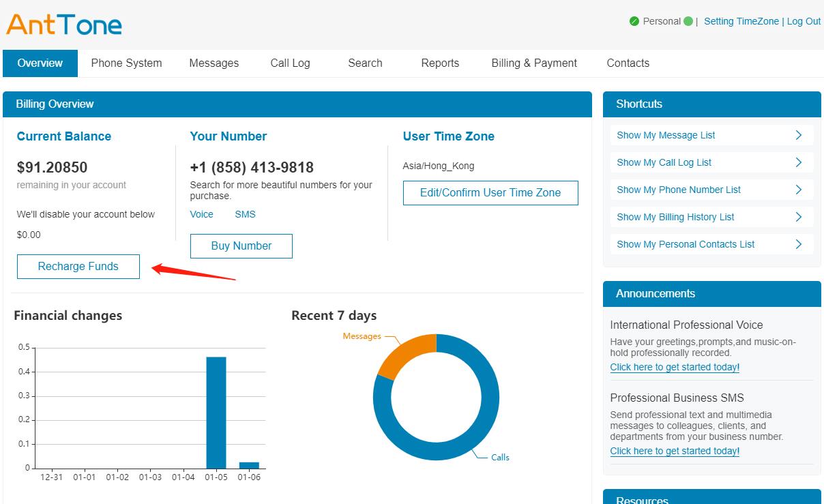Image resolution: width=824 pixels, height=504 pixels.
Task: Click Recent 7 days heading
Action: [x=334, y=316]
